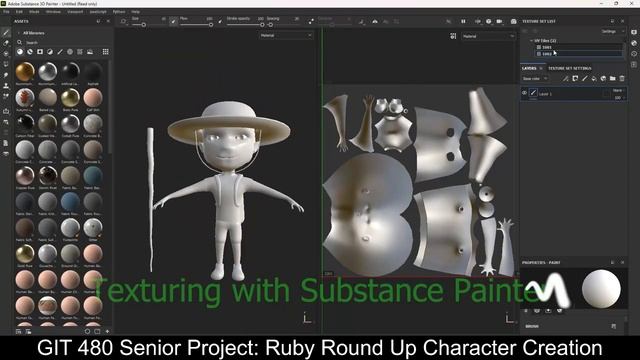Viewport: 640px width, 360px height.
Task: Filter assets by Environment maps icon
Action: tap(90, 52)
